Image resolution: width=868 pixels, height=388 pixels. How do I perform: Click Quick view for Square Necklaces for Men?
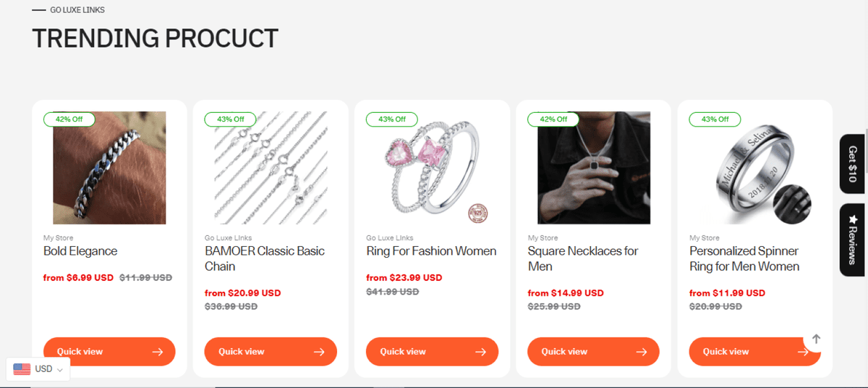[593, 352]
